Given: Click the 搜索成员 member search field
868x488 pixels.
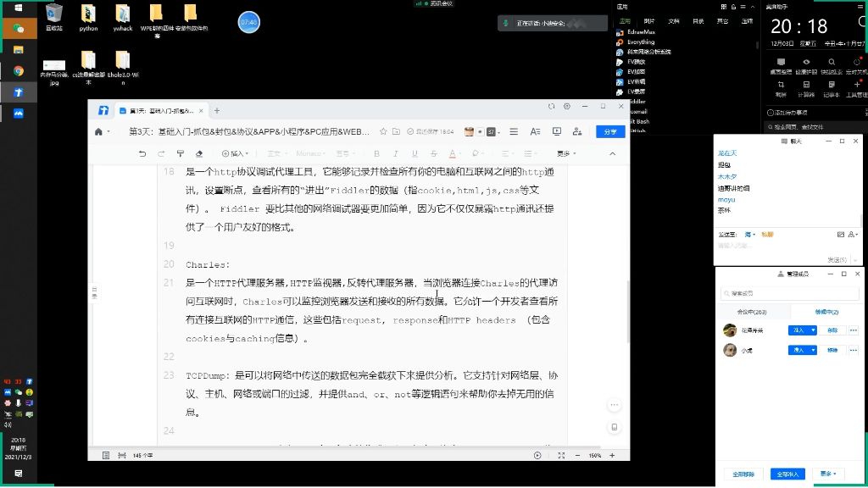Looking at the screenshot, I should tap(789, 293).
